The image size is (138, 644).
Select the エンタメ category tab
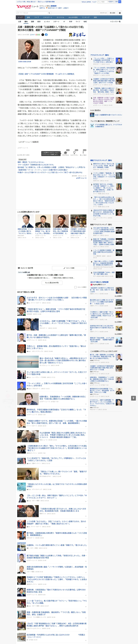(x=47, y=21)
